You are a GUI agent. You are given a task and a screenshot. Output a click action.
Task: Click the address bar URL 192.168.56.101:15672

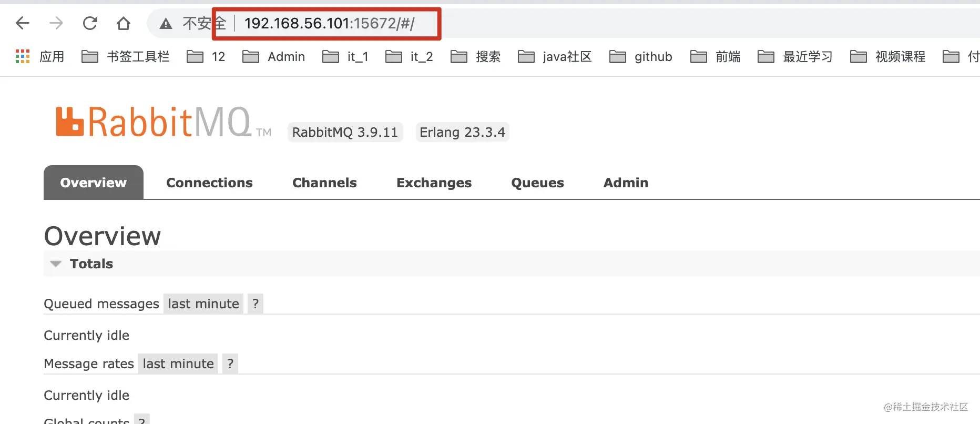click(x=330, y=24)
